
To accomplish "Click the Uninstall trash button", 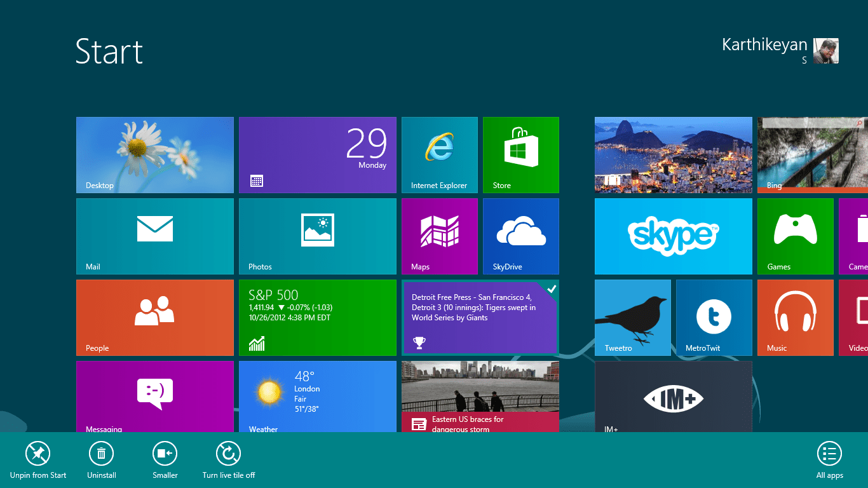I will [x=102, y=460].
